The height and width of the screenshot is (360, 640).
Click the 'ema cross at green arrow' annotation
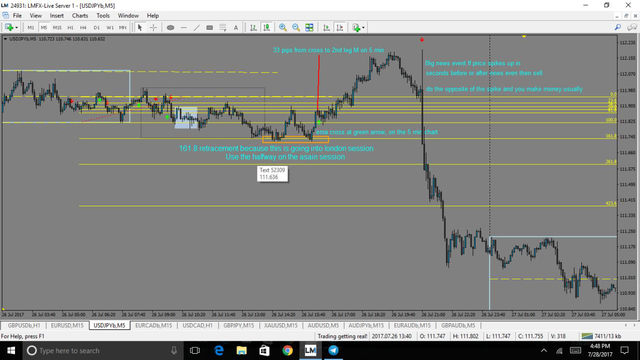pos(377,132)
